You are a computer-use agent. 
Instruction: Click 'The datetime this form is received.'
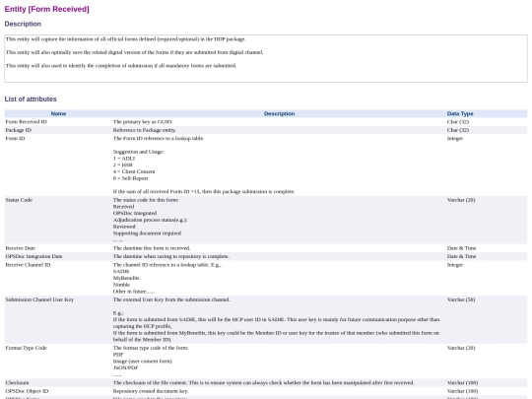(x=152, y=248)
